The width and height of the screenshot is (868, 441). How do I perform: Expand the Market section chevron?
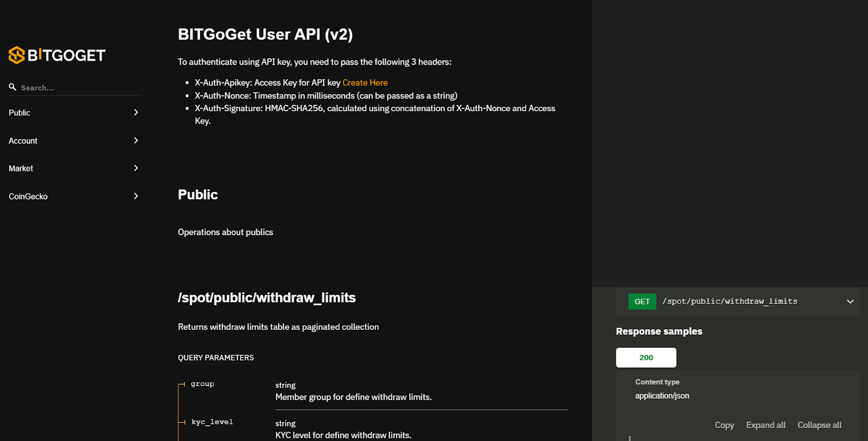point(136,168)
